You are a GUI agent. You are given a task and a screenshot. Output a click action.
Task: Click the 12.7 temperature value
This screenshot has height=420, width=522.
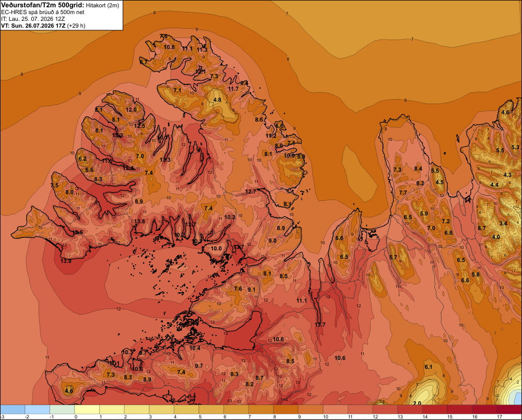tap(251, 191)
